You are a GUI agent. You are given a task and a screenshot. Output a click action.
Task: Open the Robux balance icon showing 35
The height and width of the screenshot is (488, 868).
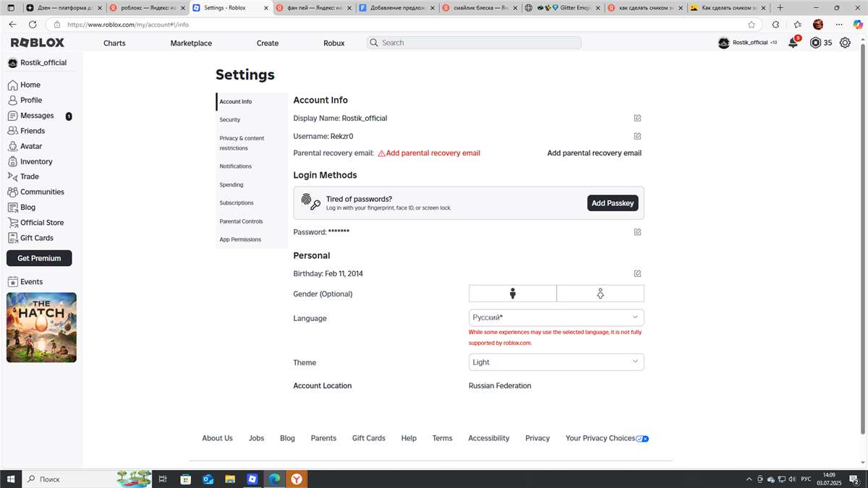pos(821,43)
